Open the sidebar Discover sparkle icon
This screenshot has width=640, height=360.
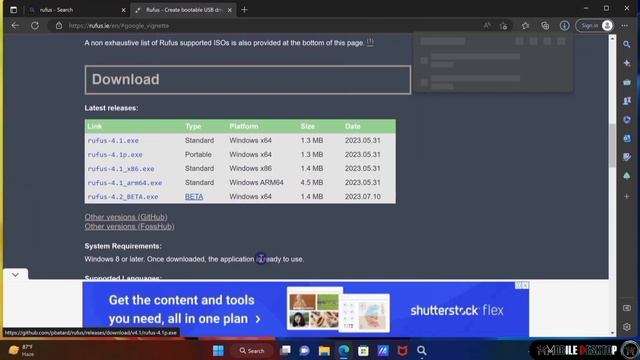pos(627,63)
